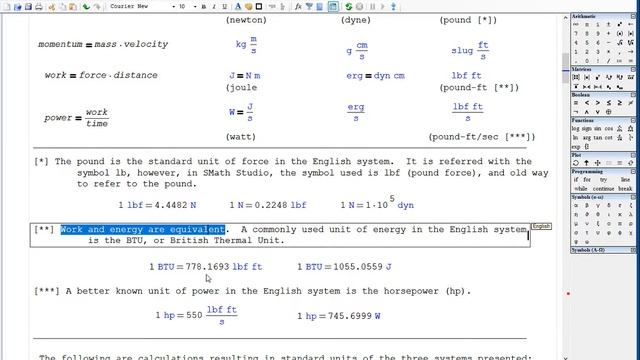Collapse the Boolean panel
The width and height of the screenshot is (640, 360).
[633, 95]
